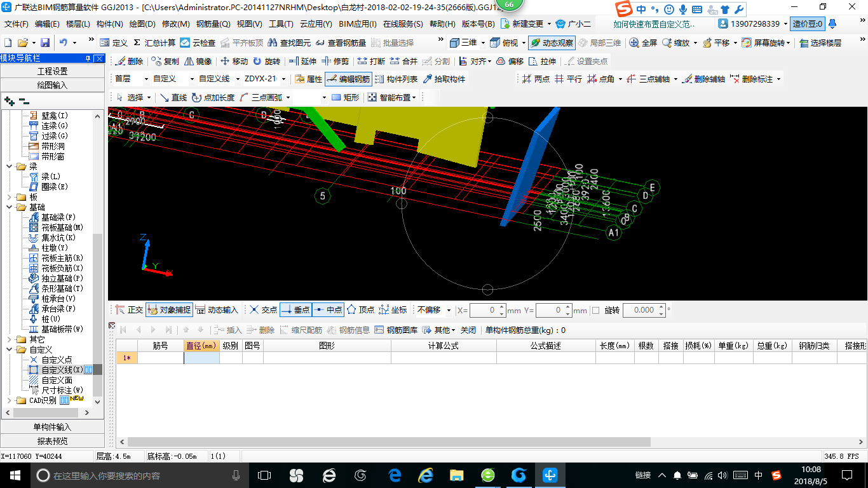Select 直线 line drawing tool

[x=173, y=97]
